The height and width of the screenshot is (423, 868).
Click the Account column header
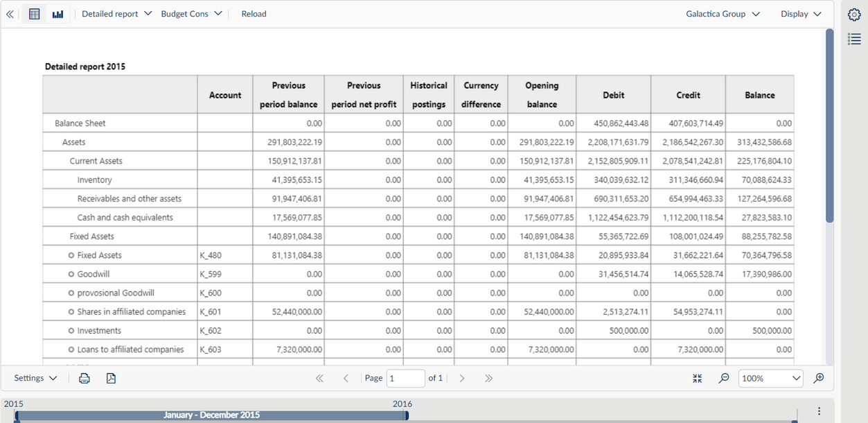pos(225,95)
